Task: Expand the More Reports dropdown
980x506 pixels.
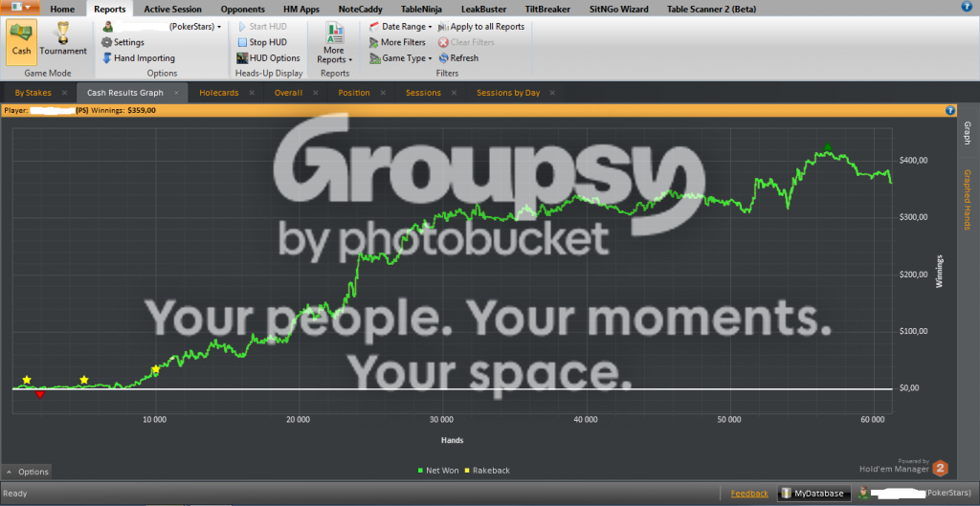Action: 334,43
